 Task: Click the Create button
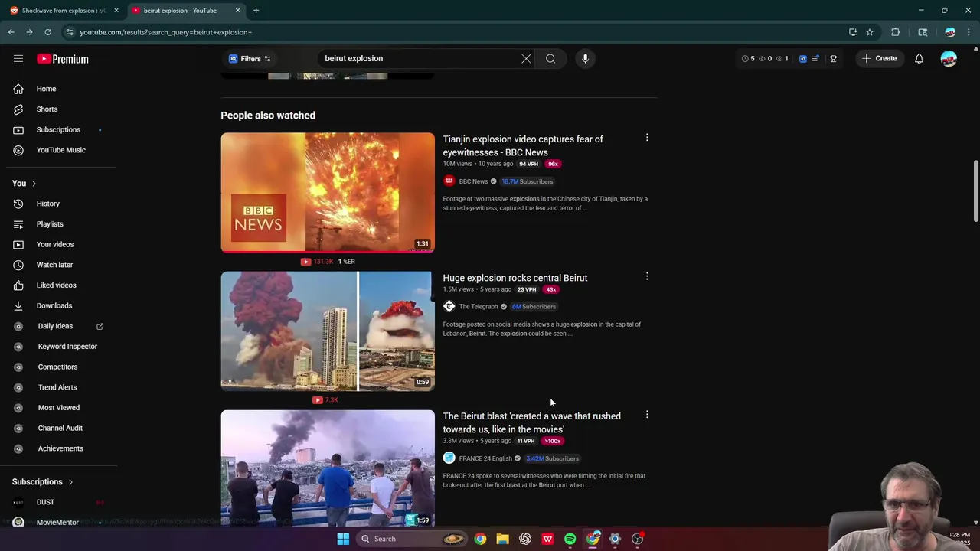[x=878, y=58]
